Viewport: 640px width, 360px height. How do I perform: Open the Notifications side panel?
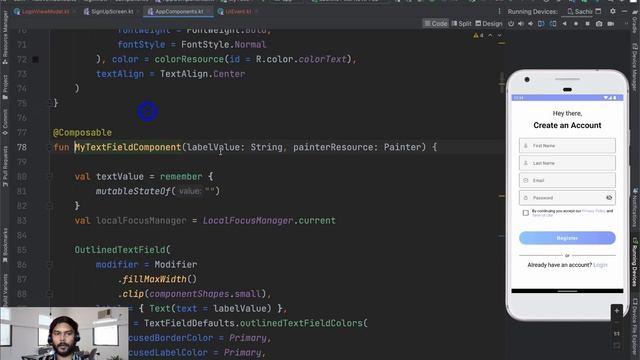coord(635,207)
